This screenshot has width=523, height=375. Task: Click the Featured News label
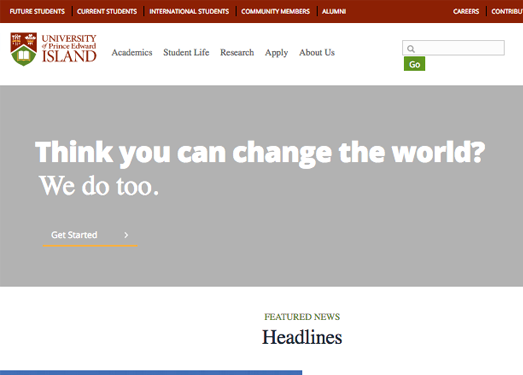302,317
